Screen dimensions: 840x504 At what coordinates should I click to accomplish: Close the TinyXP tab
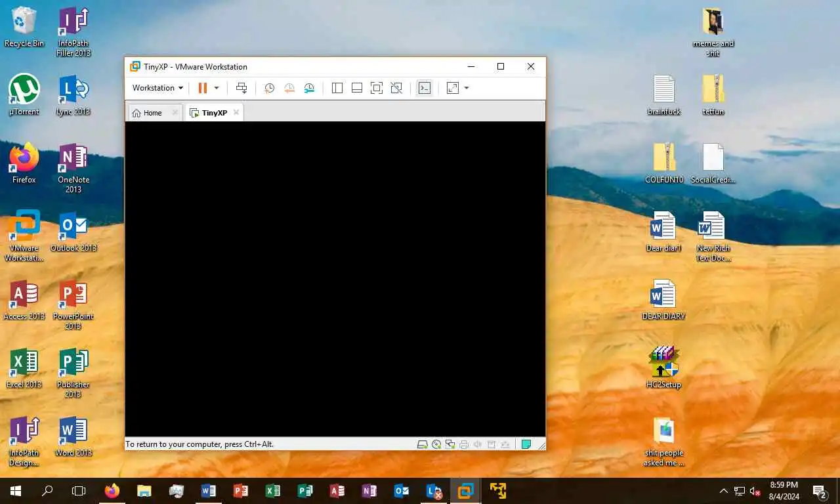pyautogui.click(x=236, y=113)
